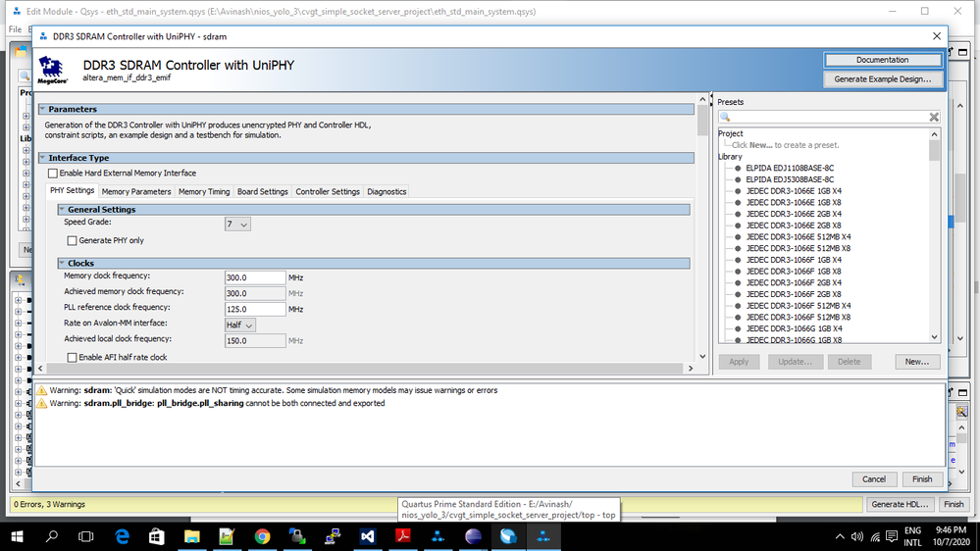Image resolution: width=980 pixels, height=551 pixels.
Task: Select preset JEDEC DDR3-1066E 2GB X8
Action: [x=794, y=225]
